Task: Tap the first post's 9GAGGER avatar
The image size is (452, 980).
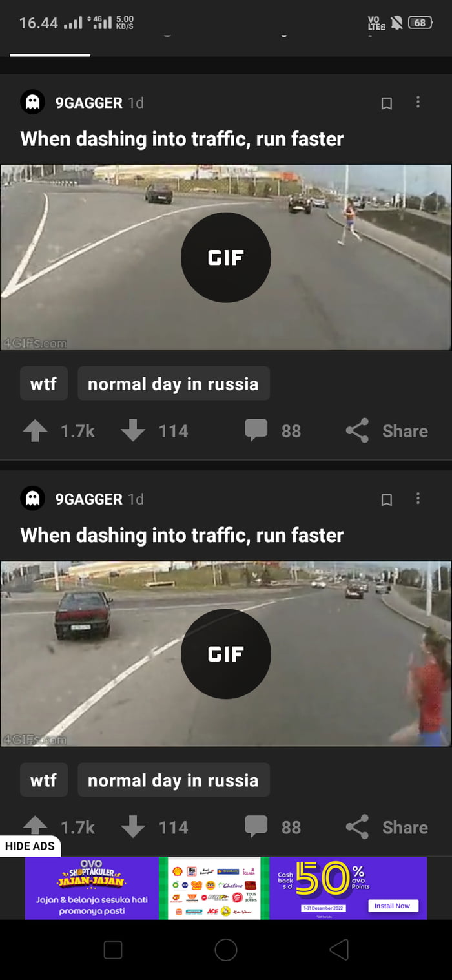Action: tap(32, 103)
